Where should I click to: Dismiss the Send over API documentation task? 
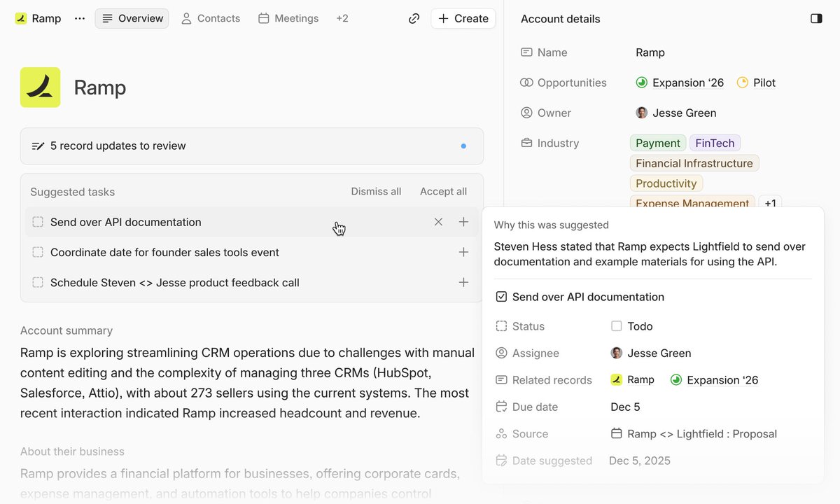point(438,222)
